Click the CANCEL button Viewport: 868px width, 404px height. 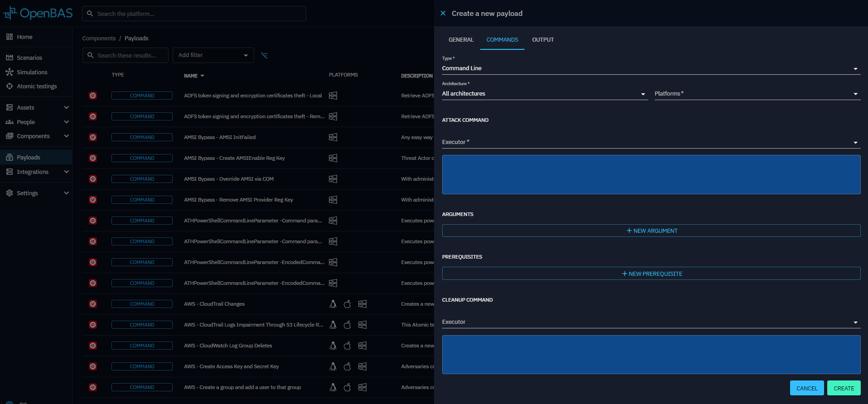tap(807, 388)
